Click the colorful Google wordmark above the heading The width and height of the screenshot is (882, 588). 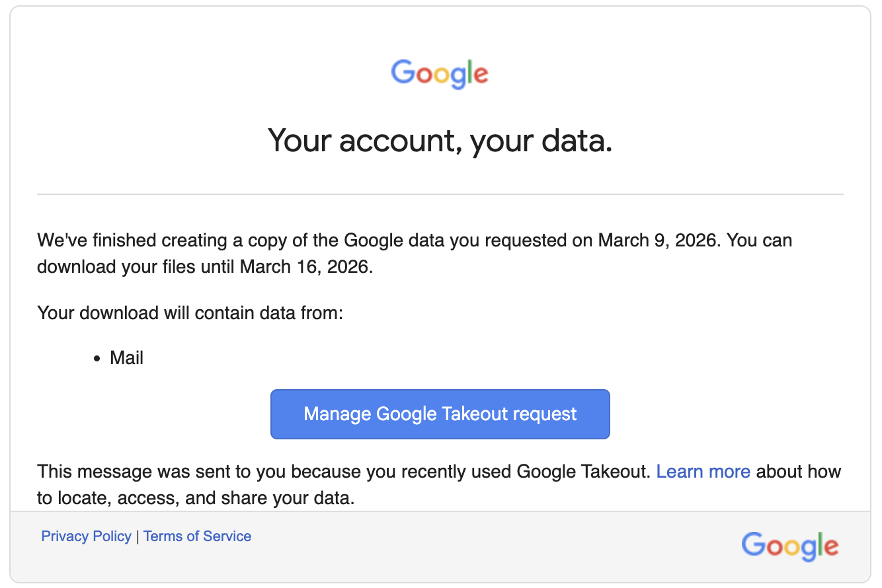click(x=440, y=74)
